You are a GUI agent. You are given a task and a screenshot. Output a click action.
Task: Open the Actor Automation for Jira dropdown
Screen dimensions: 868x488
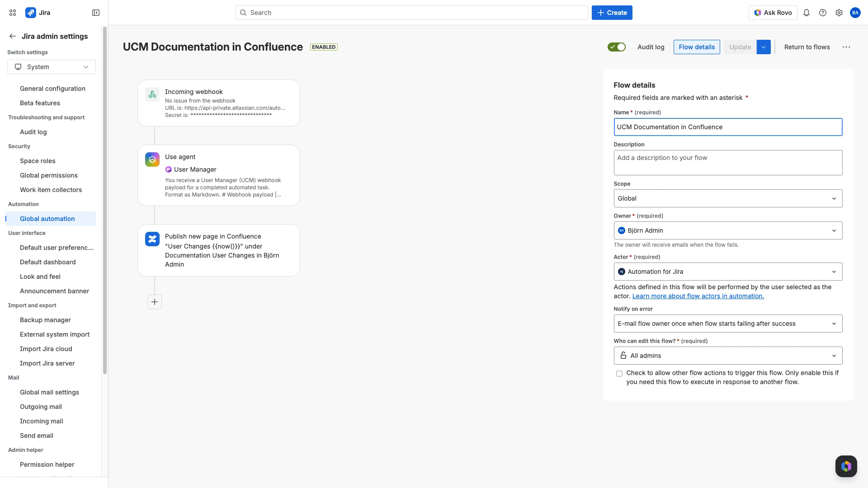pyautogui.click(x=728, y=272)
